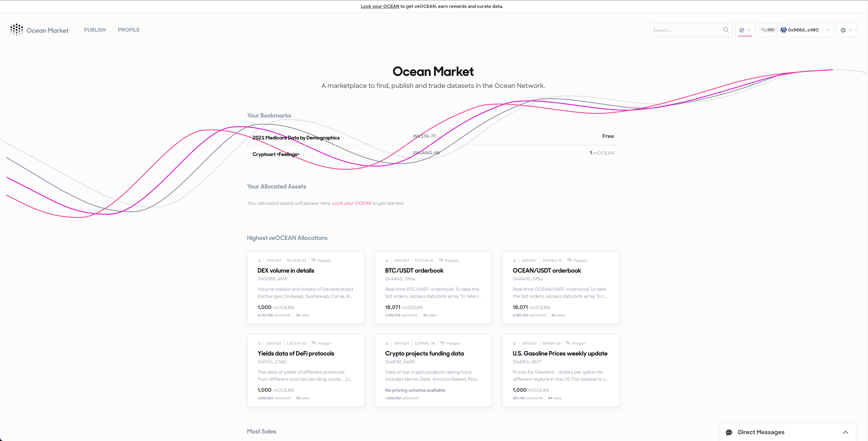868x441 pixels.
Task: Open 2021 Medicare Data by Demographics bookmark
Action: (296, 138)
